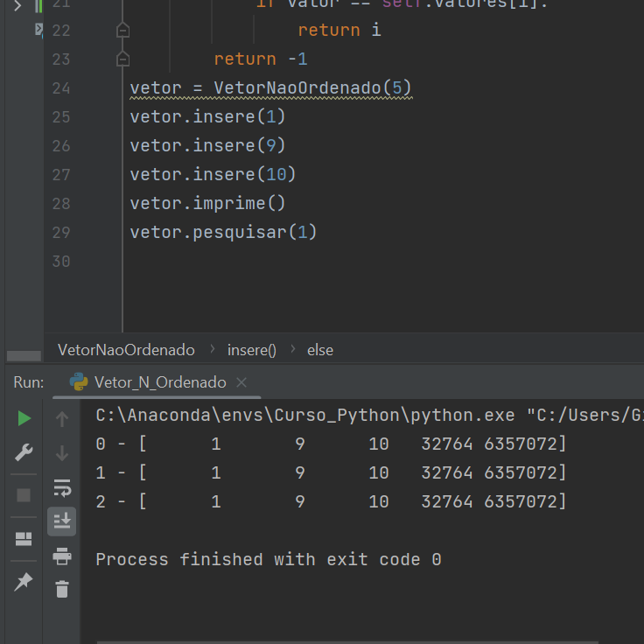This screenshot has height=644, width=644.
Task: Jump down the stack trace arrow
Action: click(62, 453)
